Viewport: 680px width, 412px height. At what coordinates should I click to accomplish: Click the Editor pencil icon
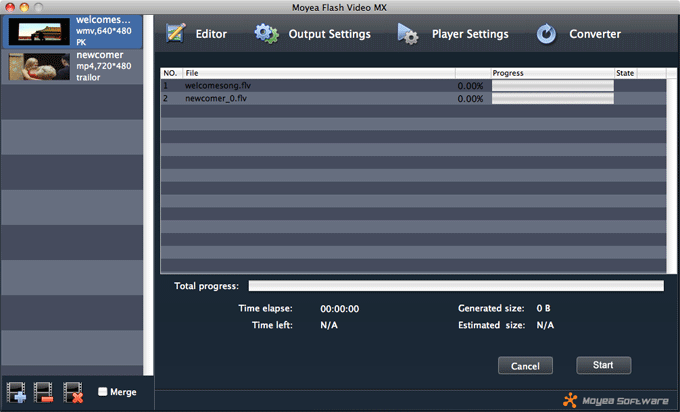[176, 34]
